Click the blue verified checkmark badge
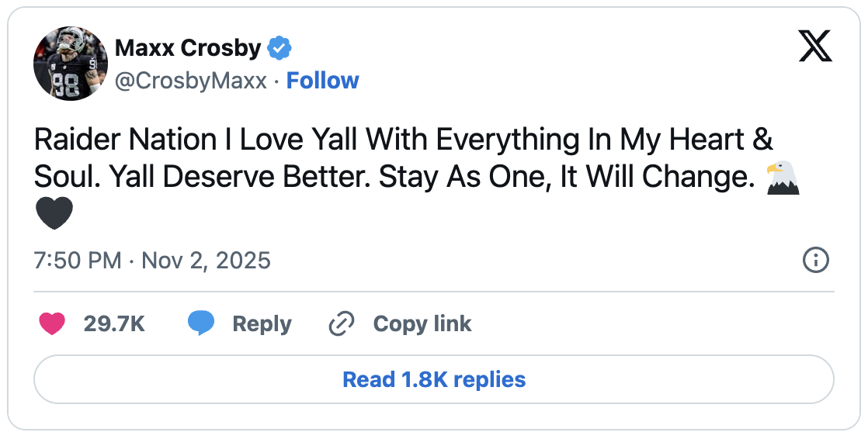Image resolution: width=868 pixels, height=439 pixels. pyautogui.click(x=279, y=49)
